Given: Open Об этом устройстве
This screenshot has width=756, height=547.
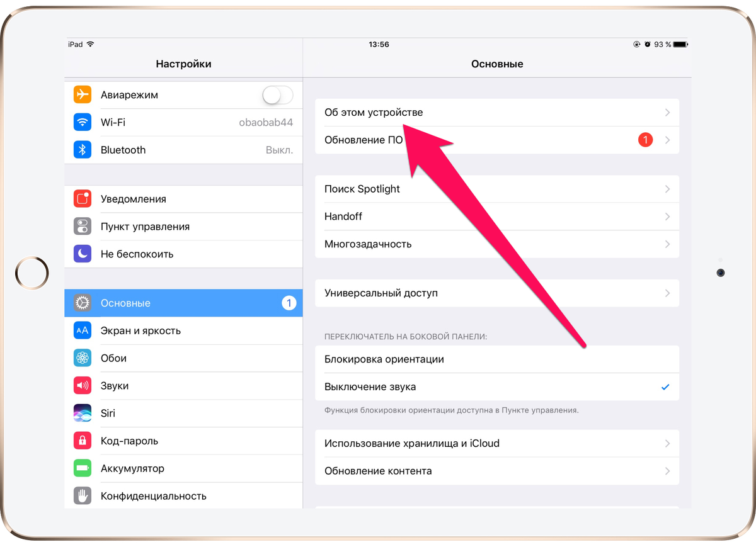Looking at the screenshot, I should (497, 113).
